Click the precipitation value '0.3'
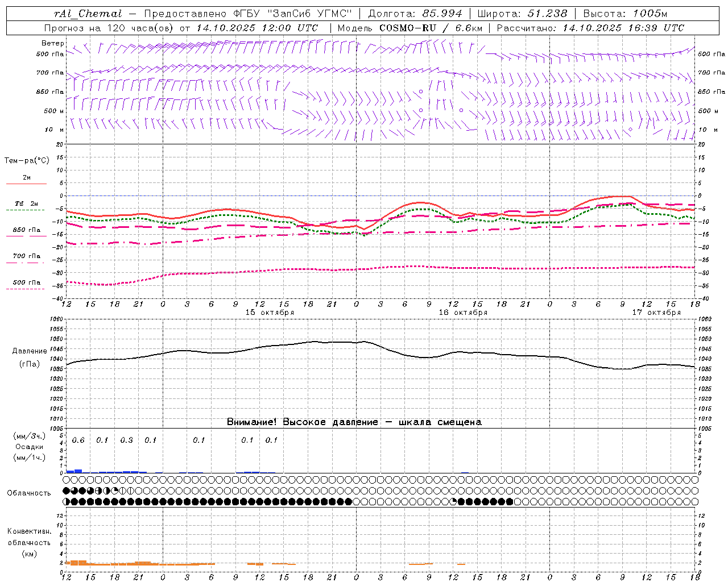 click(126, 440)
